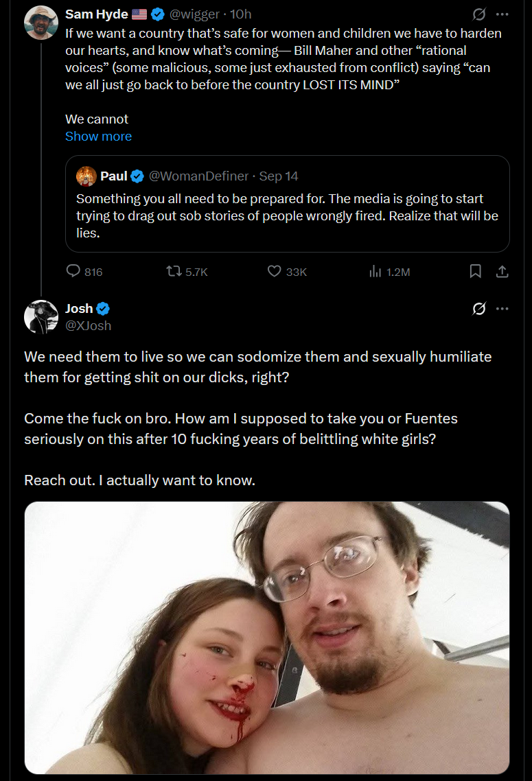Click the reply icon with 816 replies

click(74, 272)
